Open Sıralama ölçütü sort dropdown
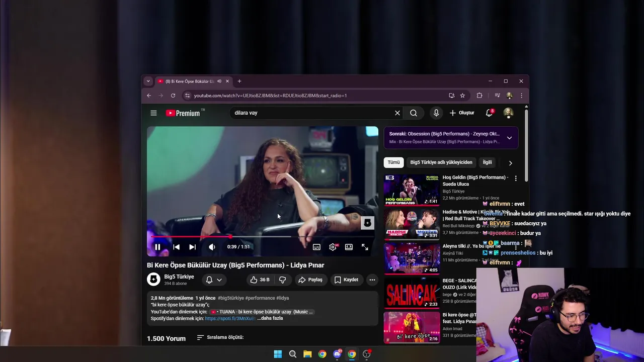Image resolution: width=644 pixels, height=362 pixels. coord(220,337)
